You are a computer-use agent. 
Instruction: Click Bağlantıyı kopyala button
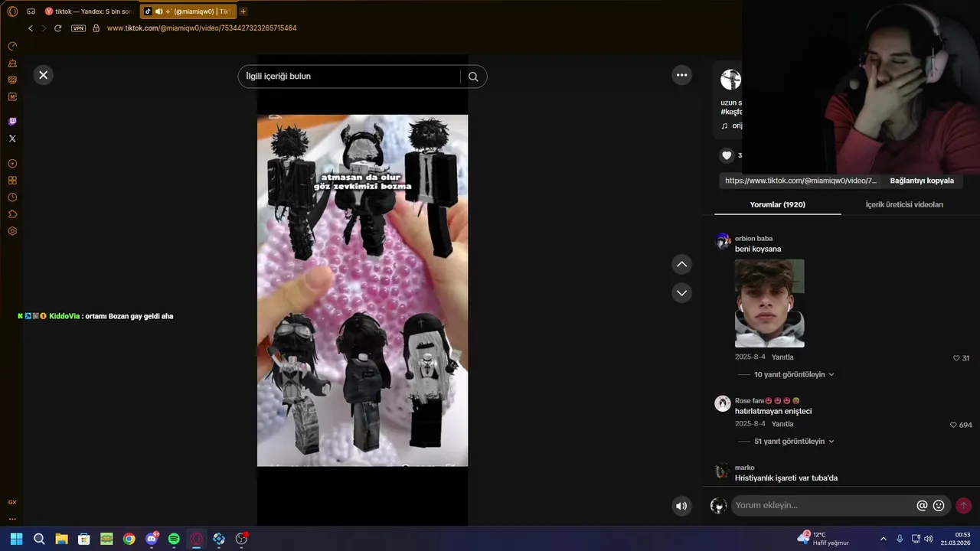(x=922, y=181)
